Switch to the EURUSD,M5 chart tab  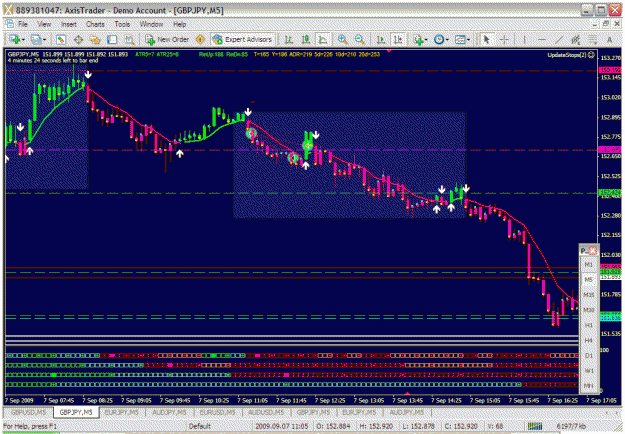218,412
